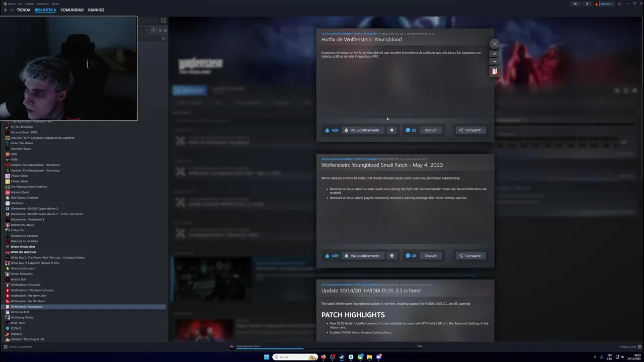Open the 25 comments on Hotfix post

click(x=411, y=130)
